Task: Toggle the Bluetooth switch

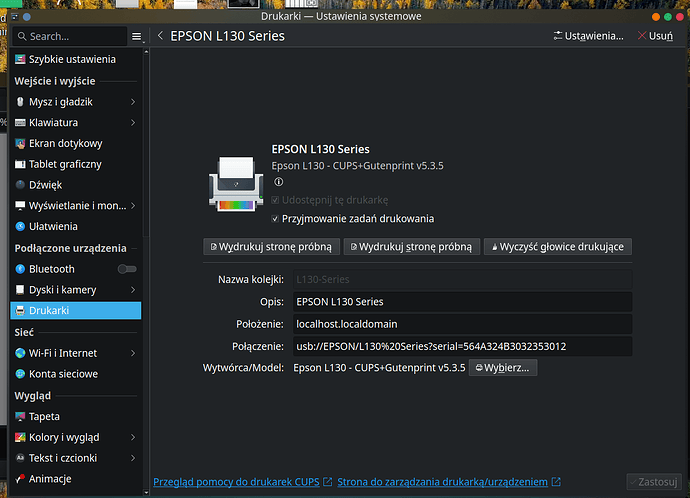Action: 127,269
